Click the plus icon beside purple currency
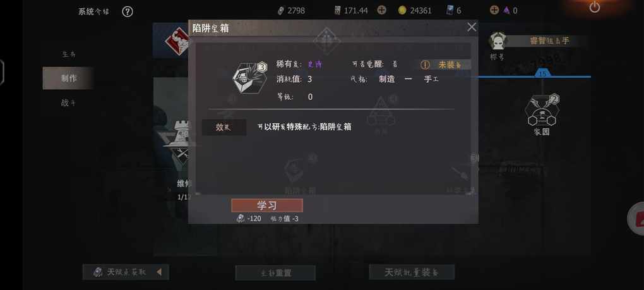Image resolution: width=644 pixels, height=290 pixels. point(494,10)
